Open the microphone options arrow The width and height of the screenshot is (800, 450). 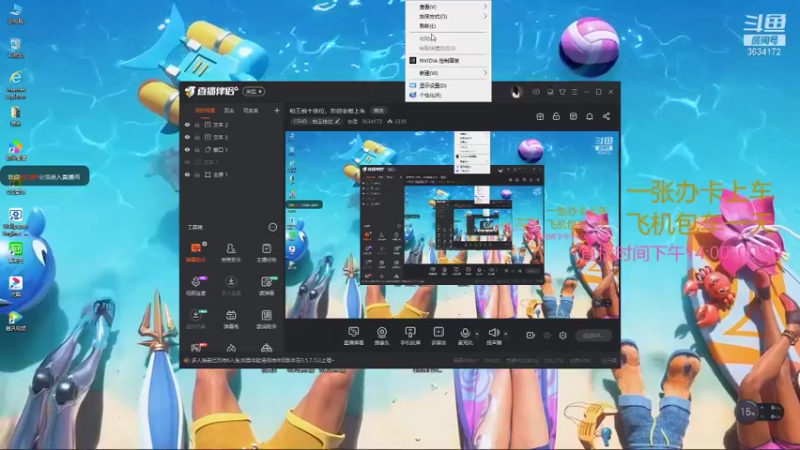[x=477, y=334]
